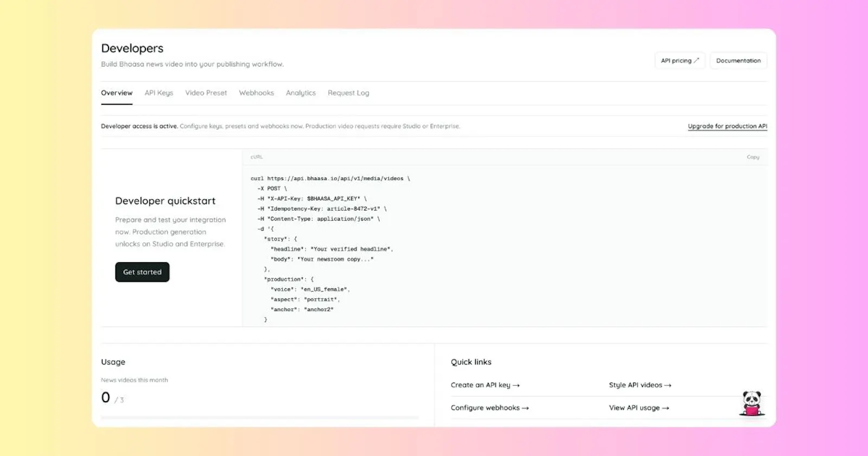The height and width of the screenshot is (456, 868).
Task: Click the usage count value 0
Action: tap(106, 397)
